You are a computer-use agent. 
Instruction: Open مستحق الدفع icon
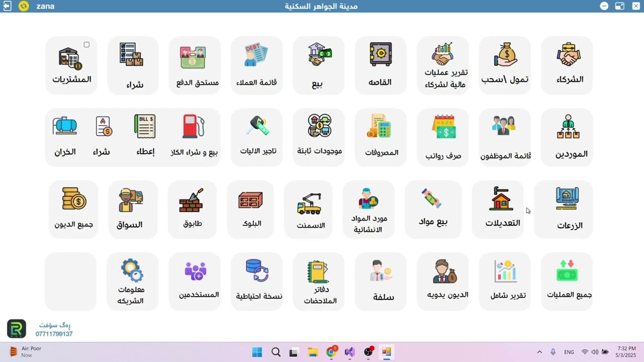(193, 57)
